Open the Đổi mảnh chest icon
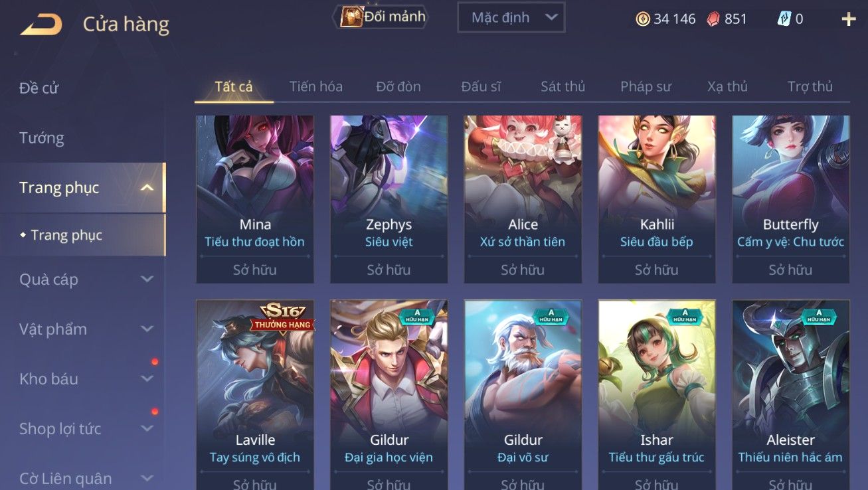The image size is (868, 490). (x=351, y=17)
